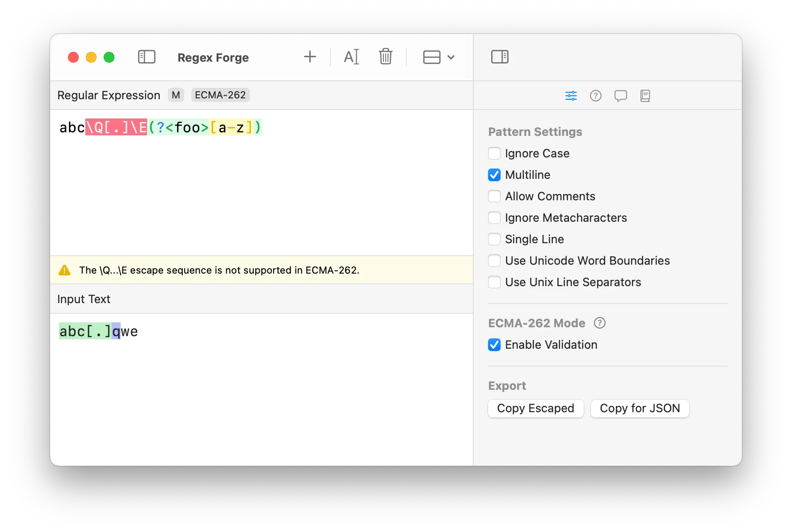
Task: Open the reference book panel
Action: pyautogui.click(x=645, y=95)
